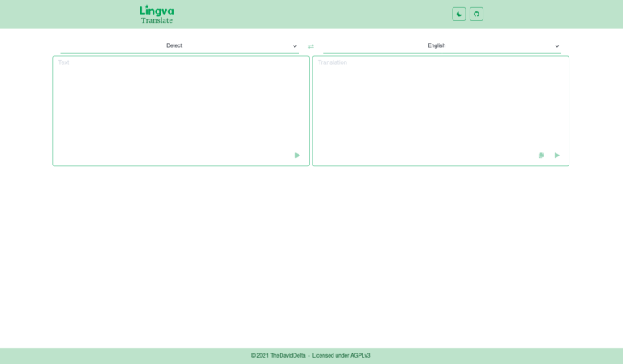Click inside the Translation output box
The image size is (623, 364).
[440, 105]
